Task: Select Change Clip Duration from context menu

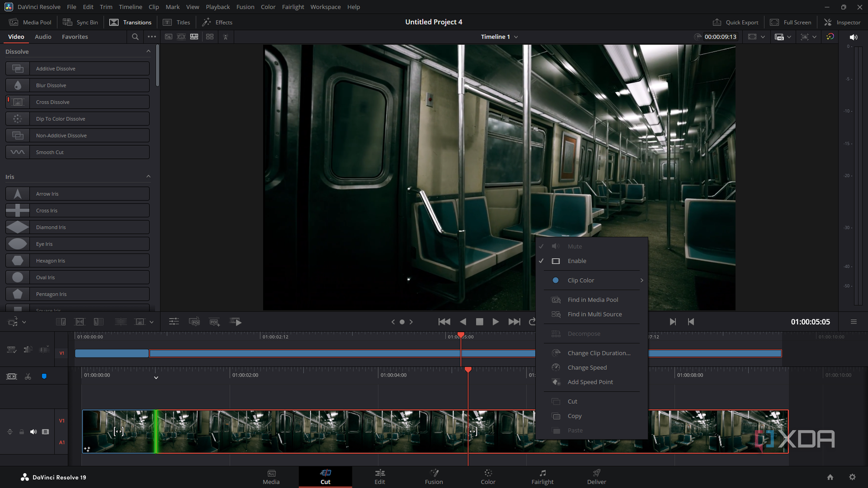Action: [598, 353]
